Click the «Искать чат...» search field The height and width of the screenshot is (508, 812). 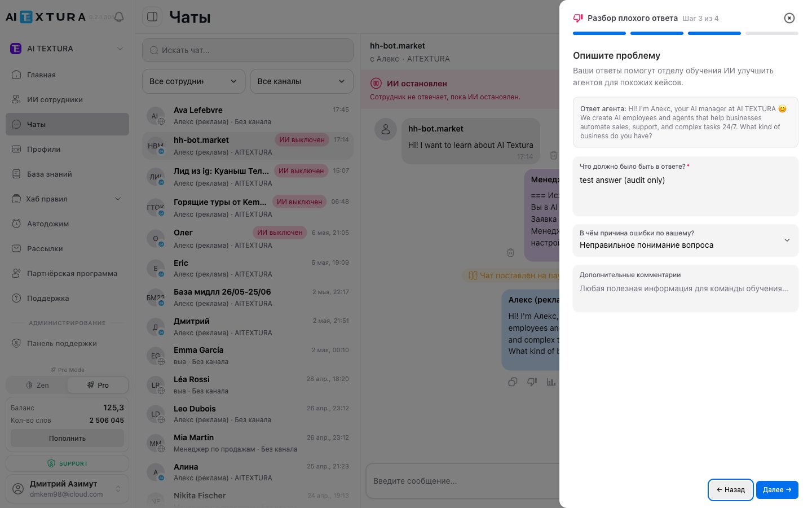coord(248,50)
